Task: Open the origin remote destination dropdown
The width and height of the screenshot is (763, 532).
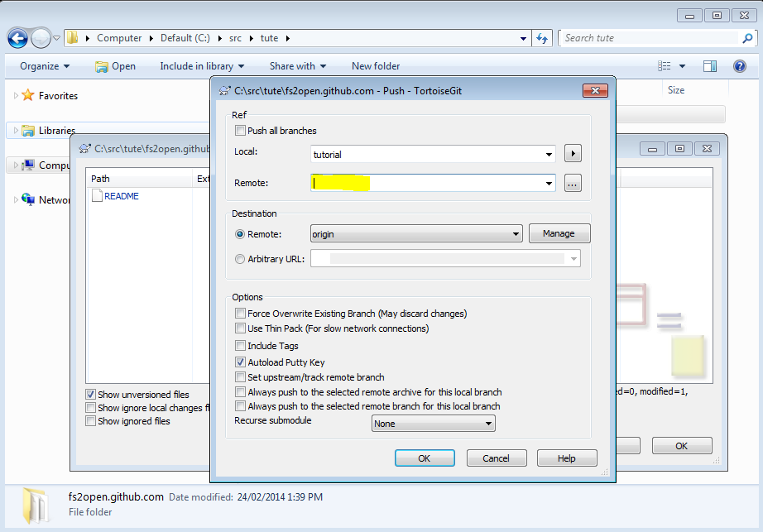Action: [x=416, y=234]
